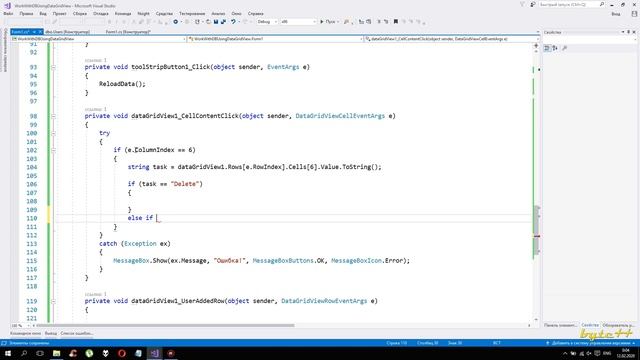Image resolution: width=640 pixels, height=360 pixels.
Task: Click the taskbar search magnifier icon
Action: click(24, 353)
